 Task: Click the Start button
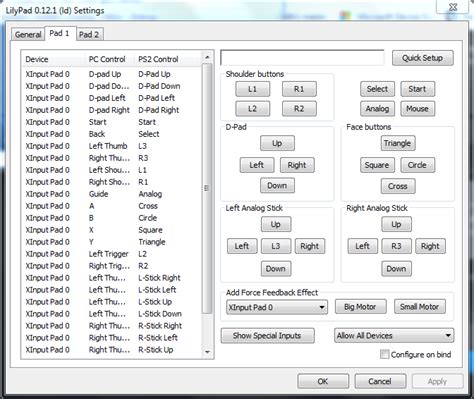(x=417, y=89)
